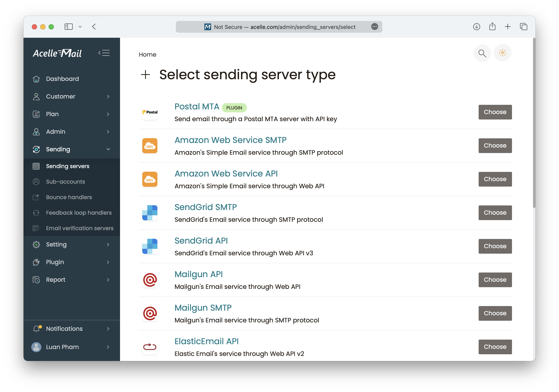This screenshot has height=392, width=559.
Task: Open Safari tab group dropdown arrow
Action: tap(80, 27)
